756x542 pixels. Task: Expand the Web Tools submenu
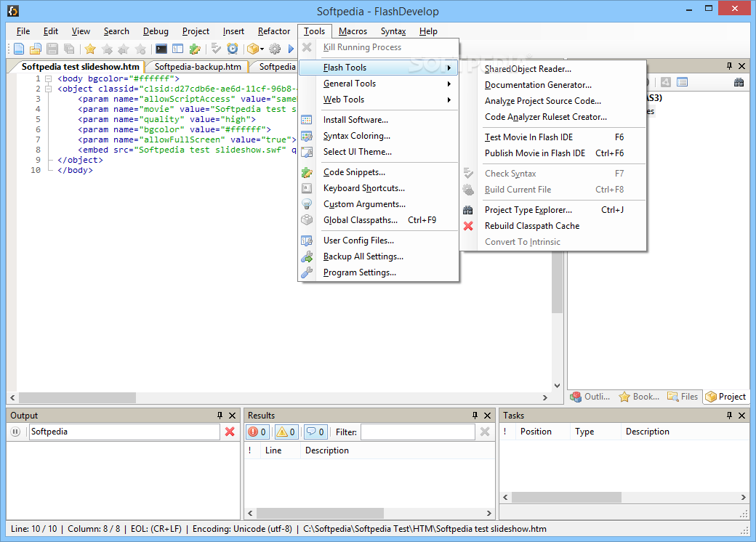click(379, 100)
